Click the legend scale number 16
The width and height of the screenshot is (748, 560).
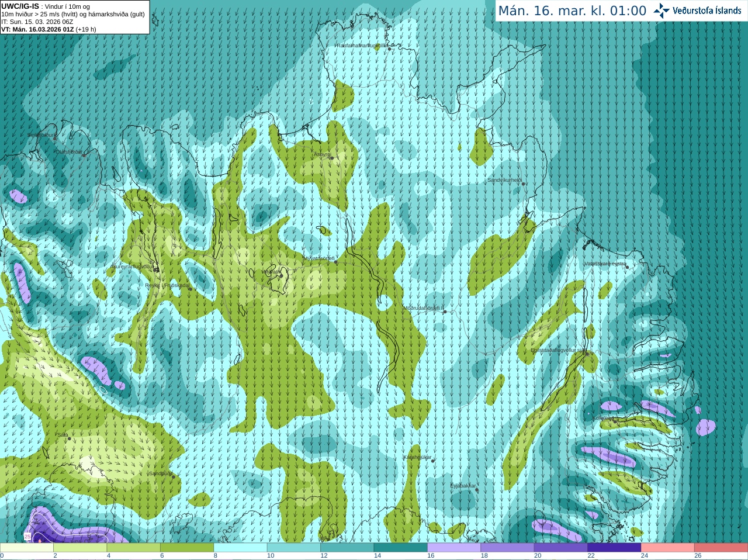(x=431, y=556)
